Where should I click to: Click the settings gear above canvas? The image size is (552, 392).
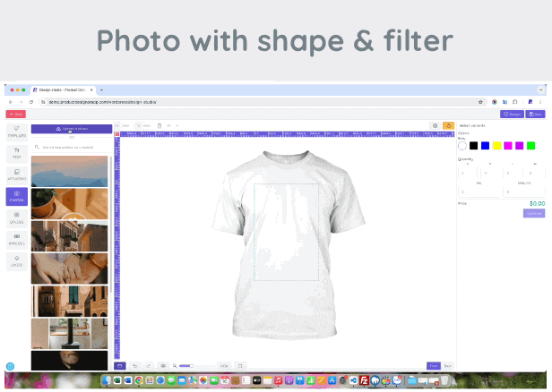tap(435, 125)
